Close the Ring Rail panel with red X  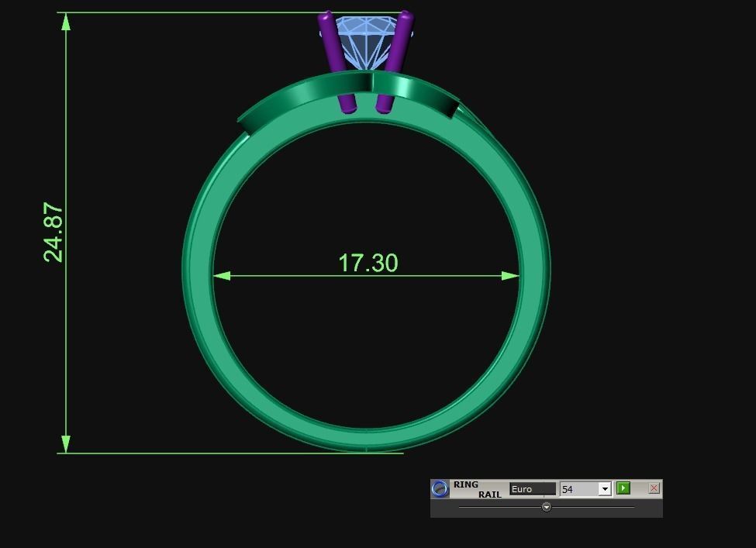(x=654, y=488)
